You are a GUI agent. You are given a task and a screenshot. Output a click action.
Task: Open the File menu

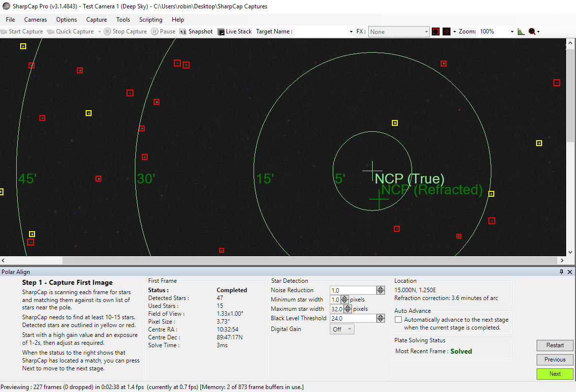coord(10,20)
